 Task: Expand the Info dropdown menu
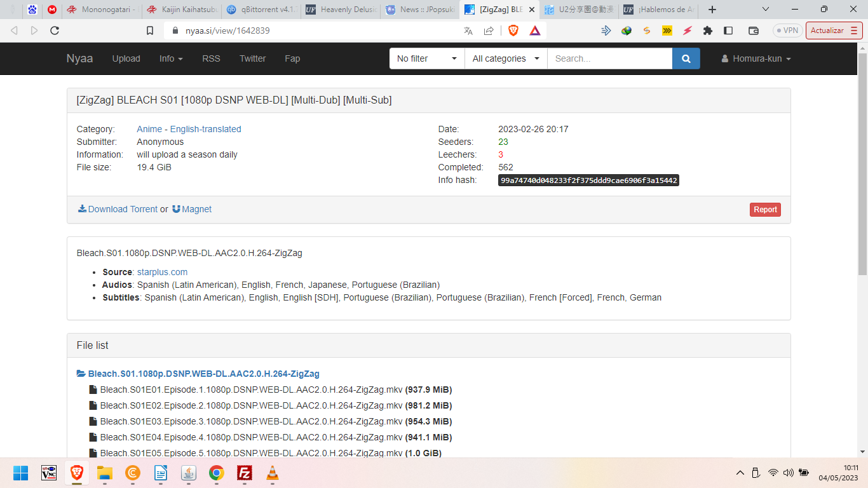(171, 58)
